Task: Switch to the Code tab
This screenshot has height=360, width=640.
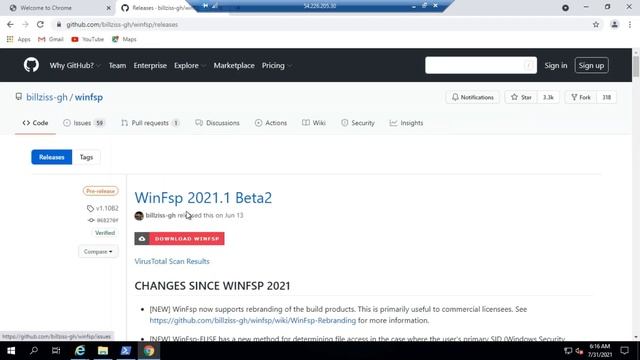Action: tap(35, 123)
